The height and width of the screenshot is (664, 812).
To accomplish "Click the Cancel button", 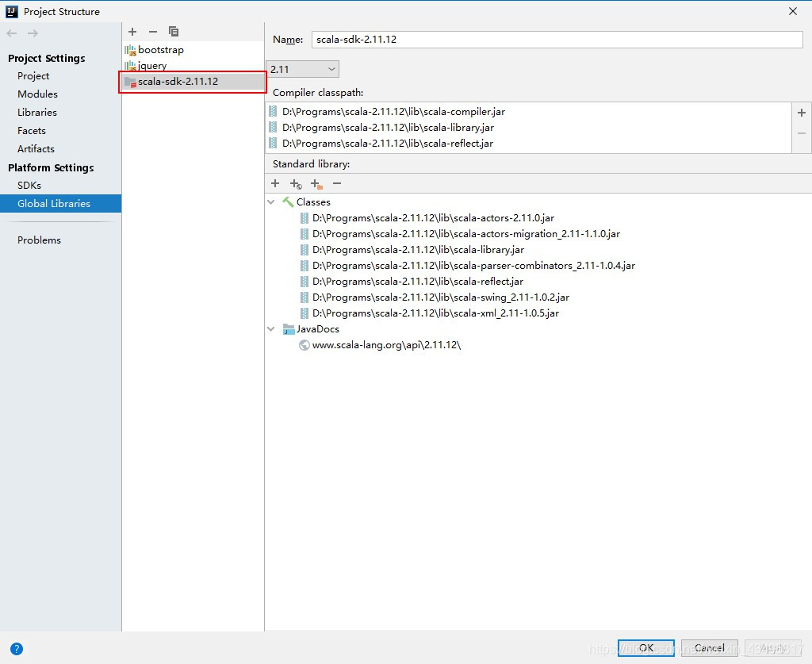I will point(710,647).
